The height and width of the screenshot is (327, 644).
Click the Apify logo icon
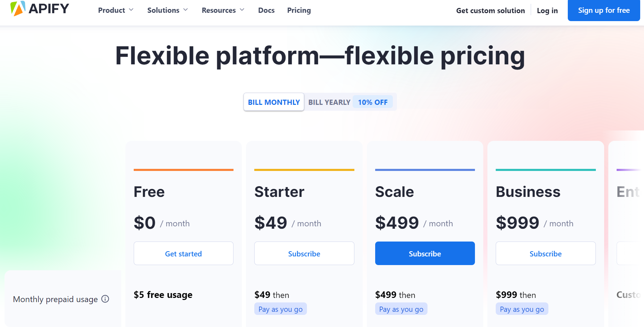18,9
